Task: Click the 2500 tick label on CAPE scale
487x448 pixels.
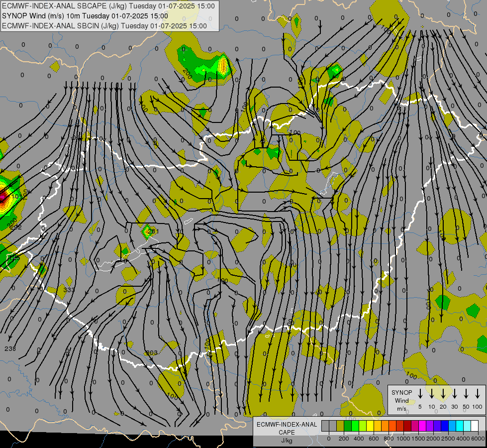Action: 448,439
